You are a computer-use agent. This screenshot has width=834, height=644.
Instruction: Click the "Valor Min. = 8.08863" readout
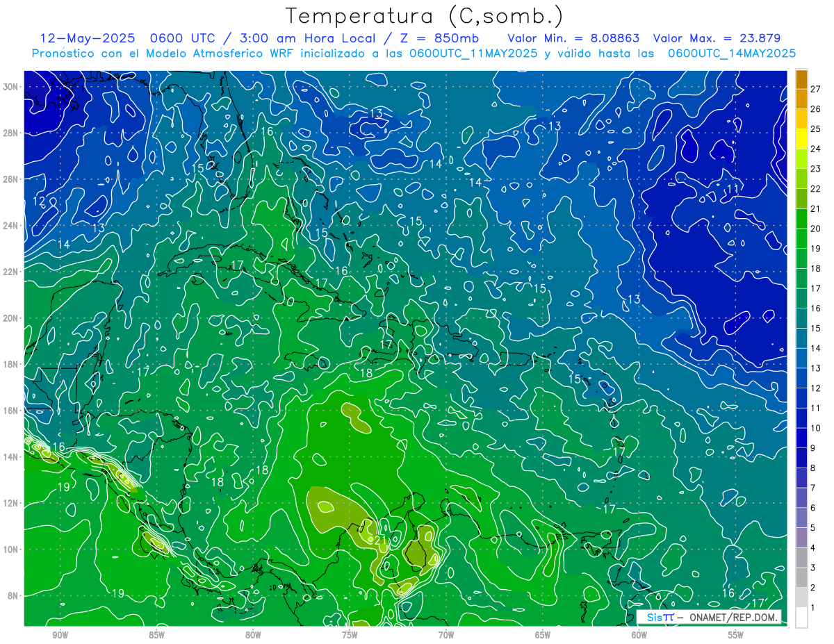573,38
